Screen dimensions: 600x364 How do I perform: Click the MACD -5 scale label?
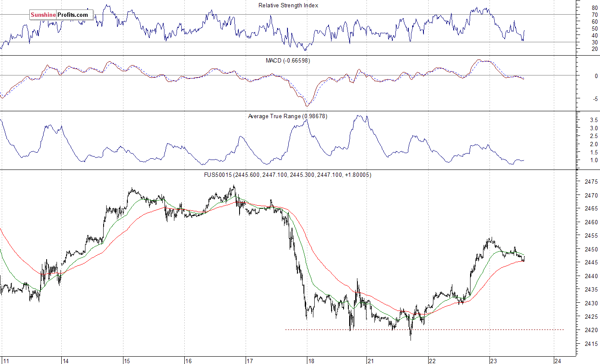[595, 99]
